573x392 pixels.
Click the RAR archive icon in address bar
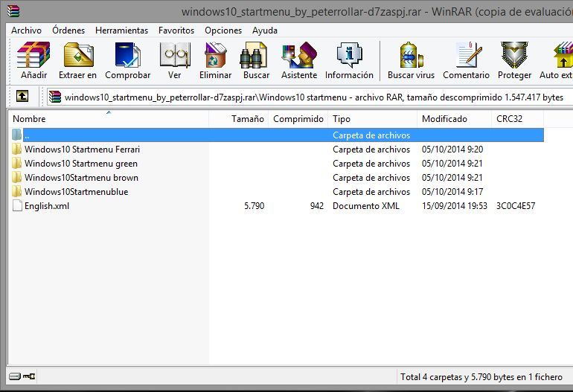coord(55,97)
